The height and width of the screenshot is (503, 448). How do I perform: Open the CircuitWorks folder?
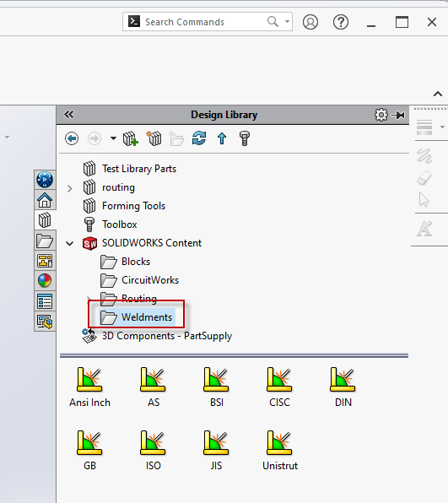click(150, 280)
